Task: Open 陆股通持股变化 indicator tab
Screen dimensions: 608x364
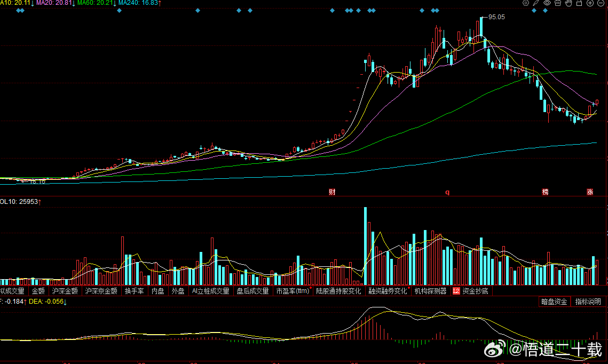Action: [x=338, y=291]
